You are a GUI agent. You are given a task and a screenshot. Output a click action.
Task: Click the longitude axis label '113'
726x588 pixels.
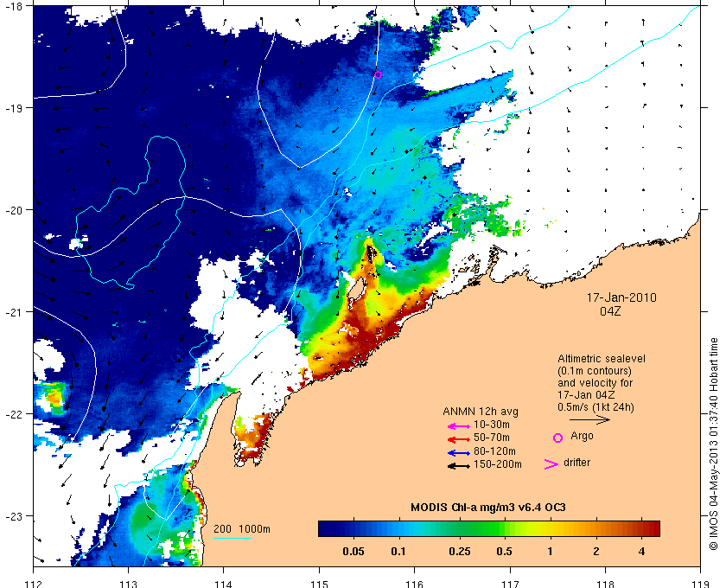[x=128, y=584]
